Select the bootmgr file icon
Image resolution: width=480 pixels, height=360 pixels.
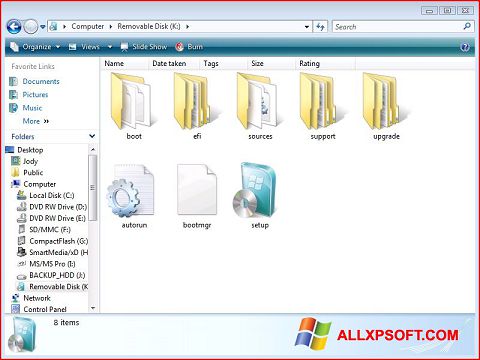pyautogui.click(x=197, y=189)
